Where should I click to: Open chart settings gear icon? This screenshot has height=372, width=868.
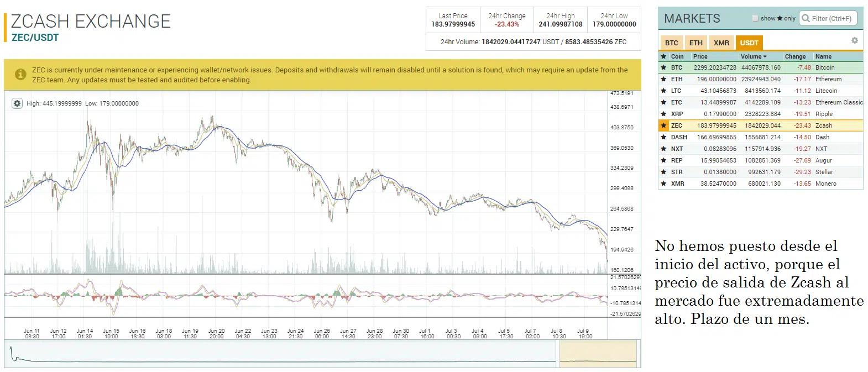[17, 103]
